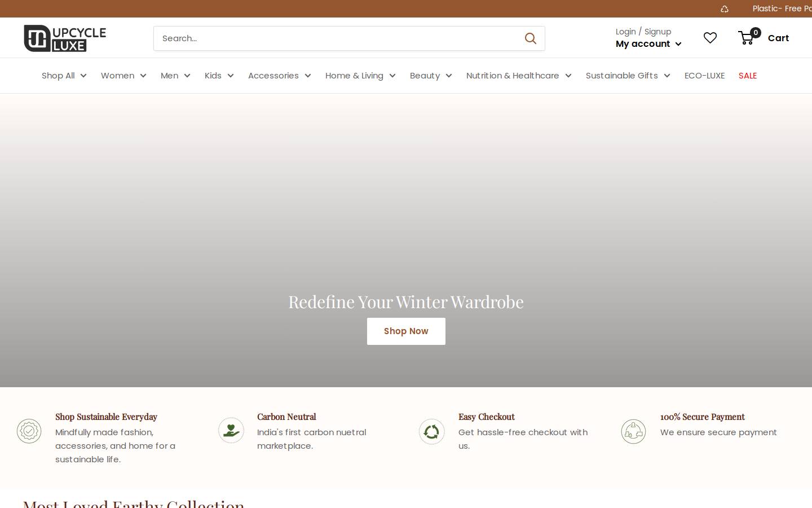Expand the Home & Living menu
812x508 pixels.
[x=360, y=76]
